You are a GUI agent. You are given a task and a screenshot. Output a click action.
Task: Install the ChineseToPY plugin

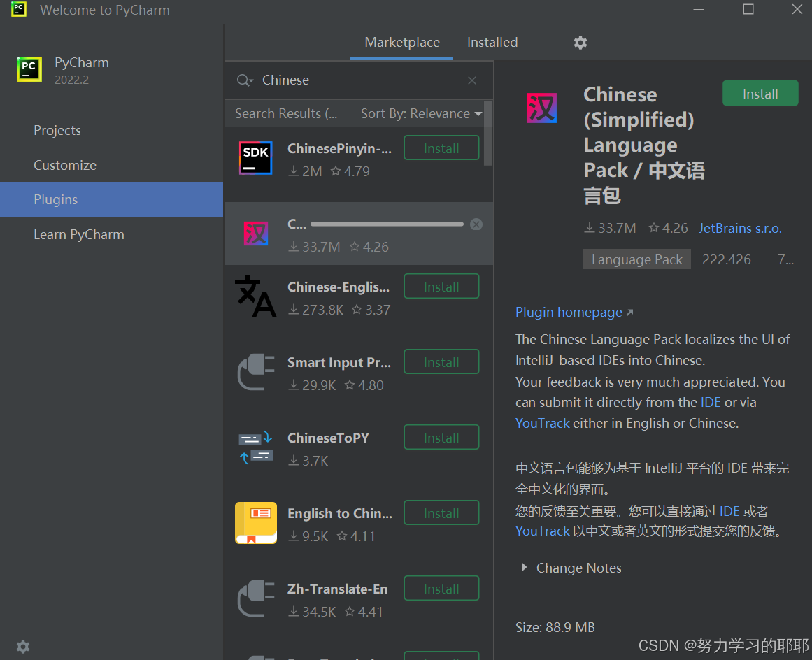point(441,438)
